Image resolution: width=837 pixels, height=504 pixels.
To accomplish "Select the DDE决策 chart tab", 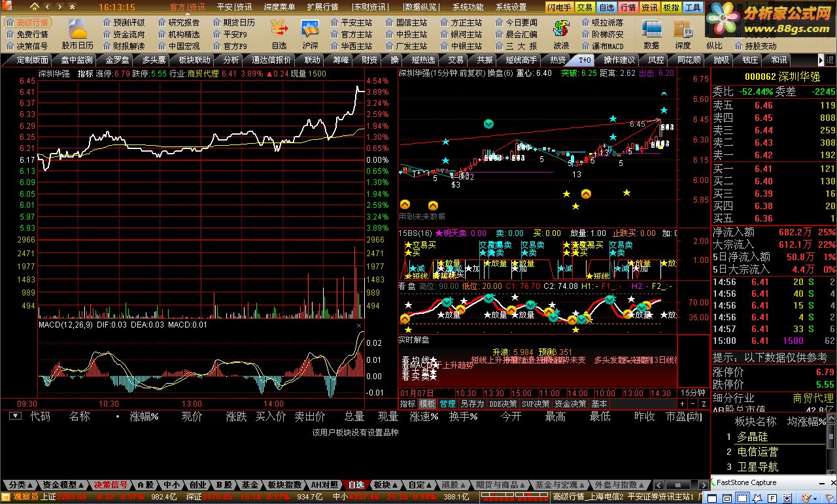I will (x=503, y=404).
